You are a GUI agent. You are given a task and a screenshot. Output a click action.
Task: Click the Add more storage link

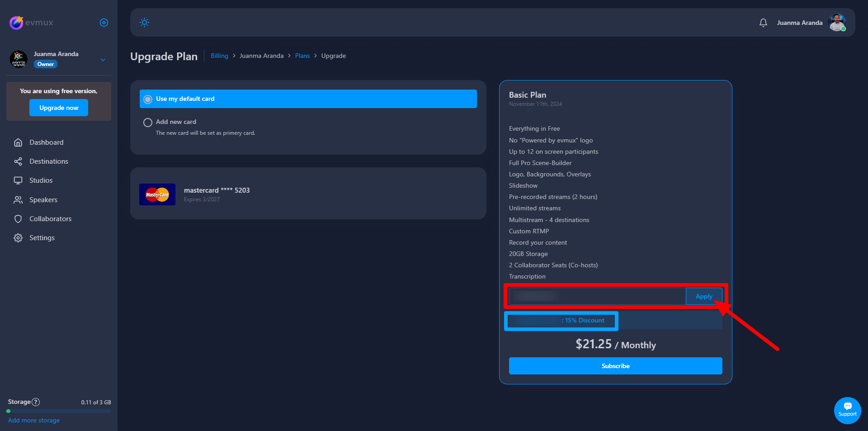click(x=34, y=421)
